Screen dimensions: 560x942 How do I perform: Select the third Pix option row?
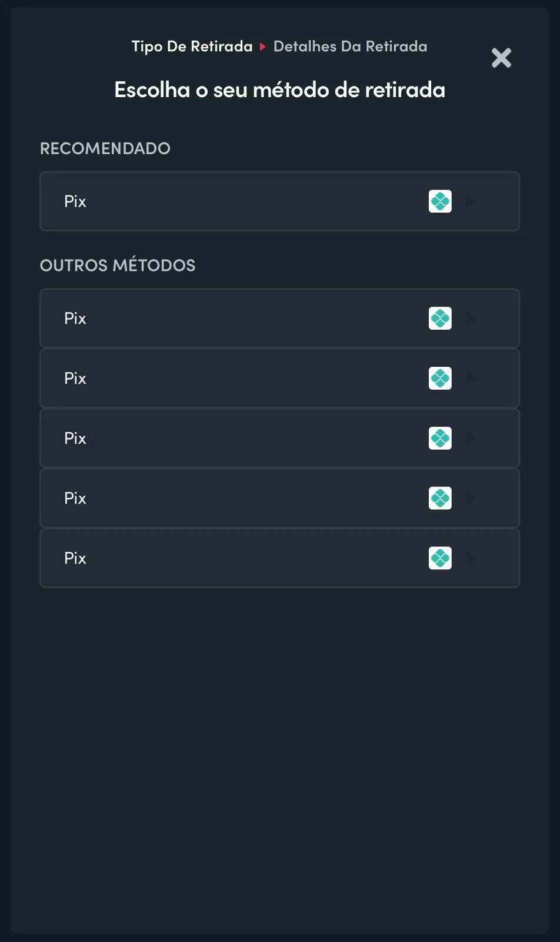pos(279,438)
